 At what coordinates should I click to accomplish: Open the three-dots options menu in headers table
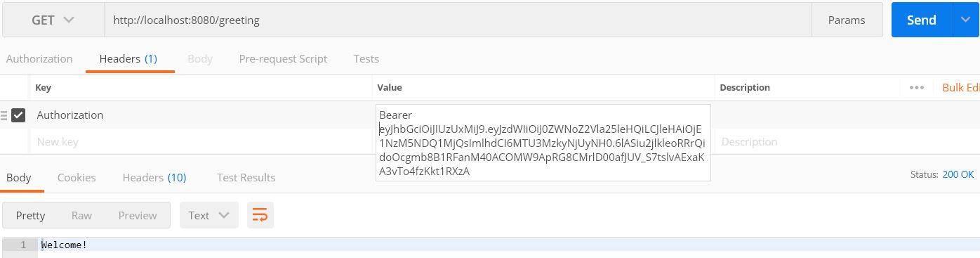click(916, 88)
